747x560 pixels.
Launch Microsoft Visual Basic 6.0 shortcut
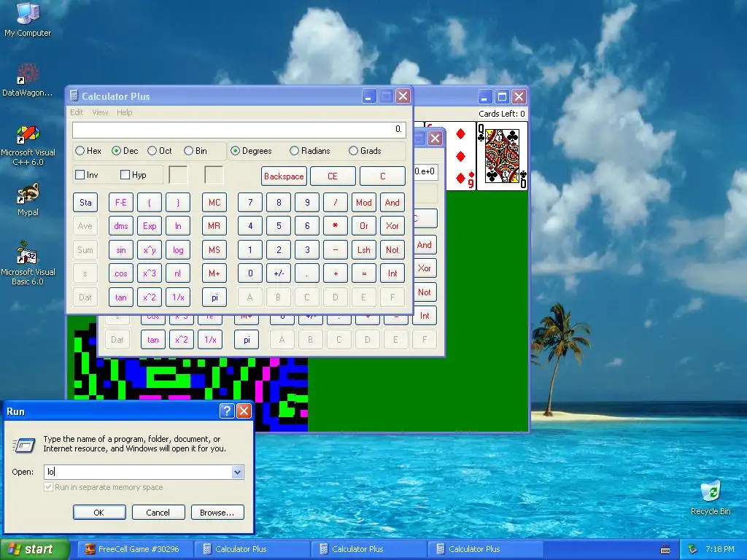pos(28,263)
